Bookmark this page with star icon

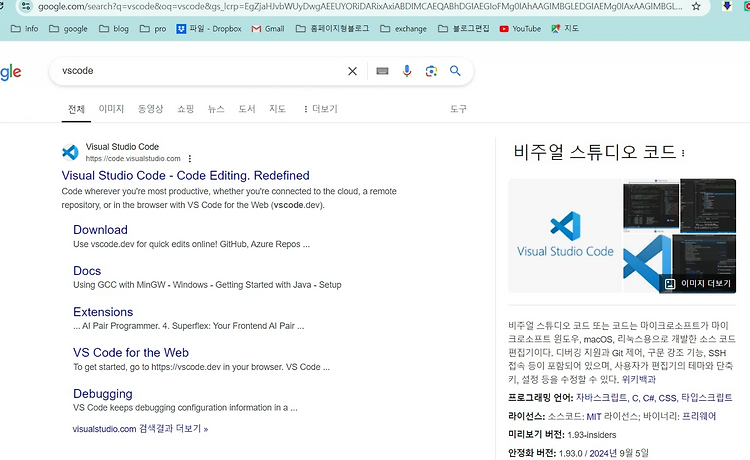696,6
